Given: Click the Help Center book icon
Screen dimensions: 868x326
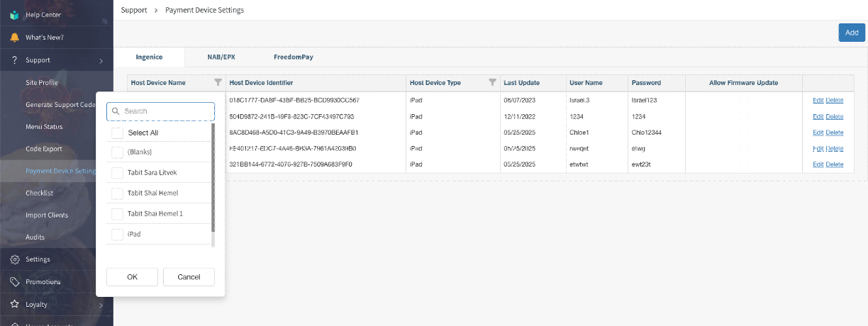Looking at the screenshot, I should tap(14, 15).
